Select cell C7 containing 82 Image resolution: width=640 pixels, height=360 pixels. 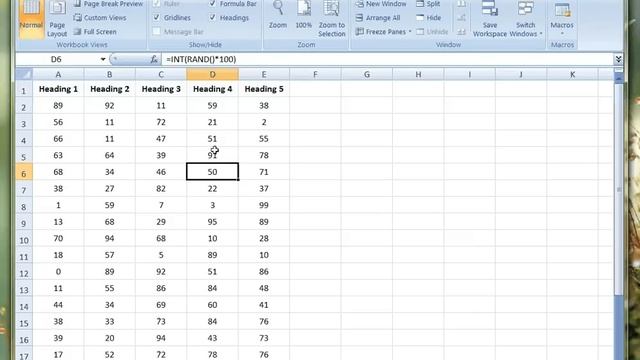click(161, 189)
